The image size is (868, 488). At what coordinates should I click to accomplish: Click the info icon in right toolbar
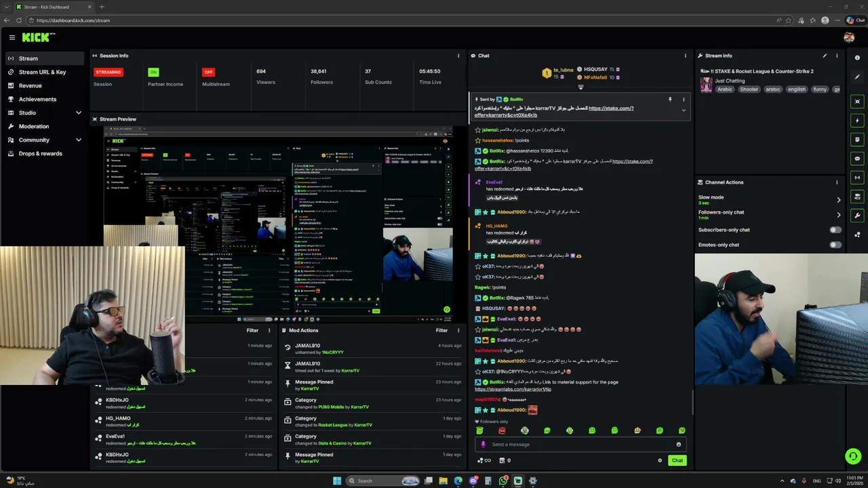tap(857, 58)
